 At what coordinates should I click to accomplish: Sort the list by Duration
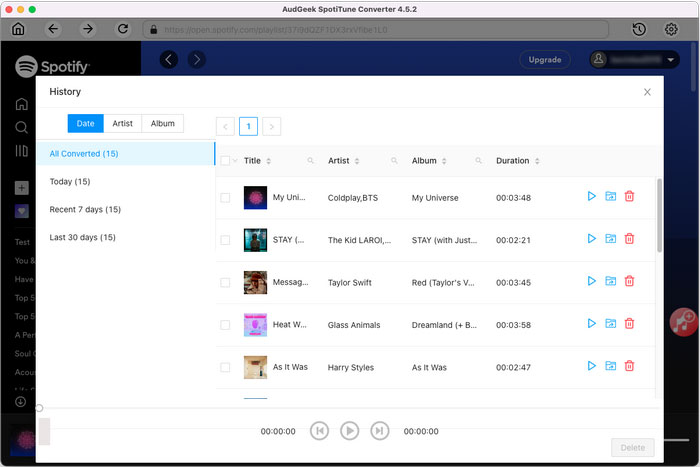pyautogui.click(x=537, y=161)
